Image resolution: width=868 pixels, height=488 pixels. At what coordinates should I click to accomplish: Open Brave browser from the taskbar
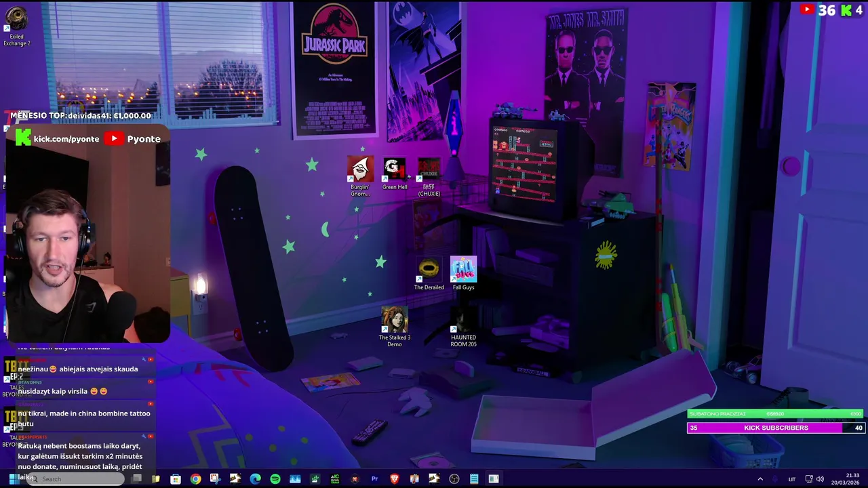pos(395,479)
